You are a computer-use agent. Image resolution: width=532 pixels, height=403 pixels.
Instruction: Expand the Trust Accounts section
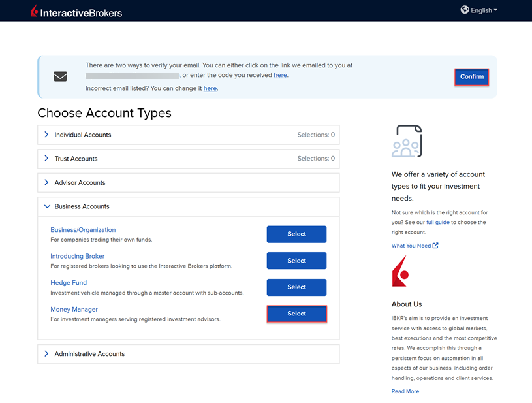[x=76, y=159]
